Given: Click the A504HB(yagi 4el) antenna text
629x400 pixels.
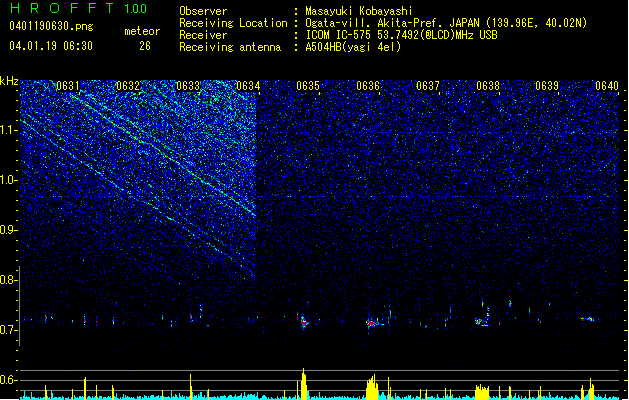Looking at the screenshot, I should tap(353, 47).
